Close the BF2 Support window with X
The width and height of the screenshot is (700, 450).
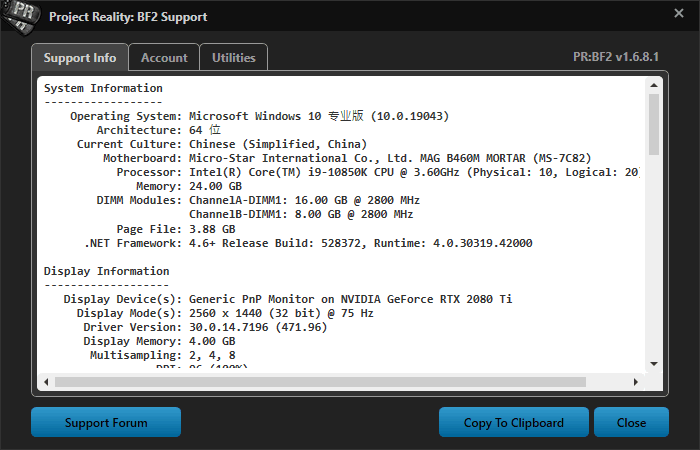[x=679, y=13]
